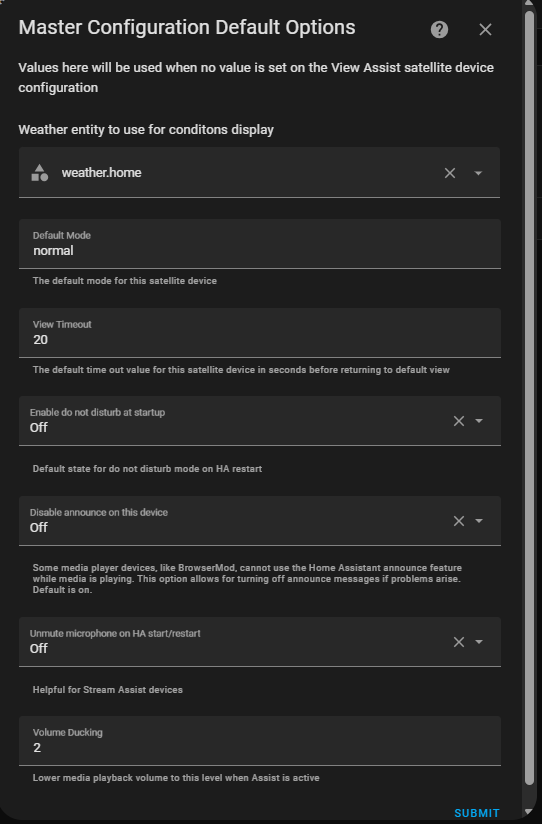Open the Disable announce dropdown arrow

pos(479,521)
